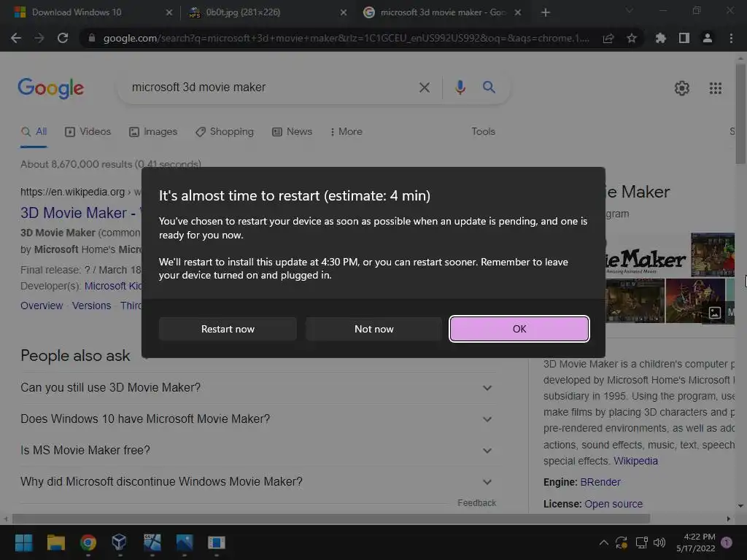The width and height of the screenshot is (747, 560).
Task: Show hidden system tray icons
Action: click(603, 542)
